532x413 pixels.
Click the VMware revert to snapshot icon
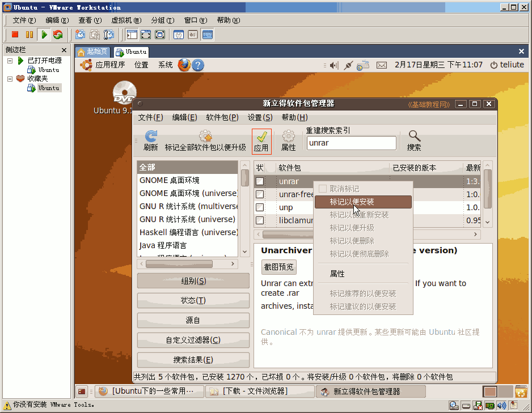pos(94,35)
